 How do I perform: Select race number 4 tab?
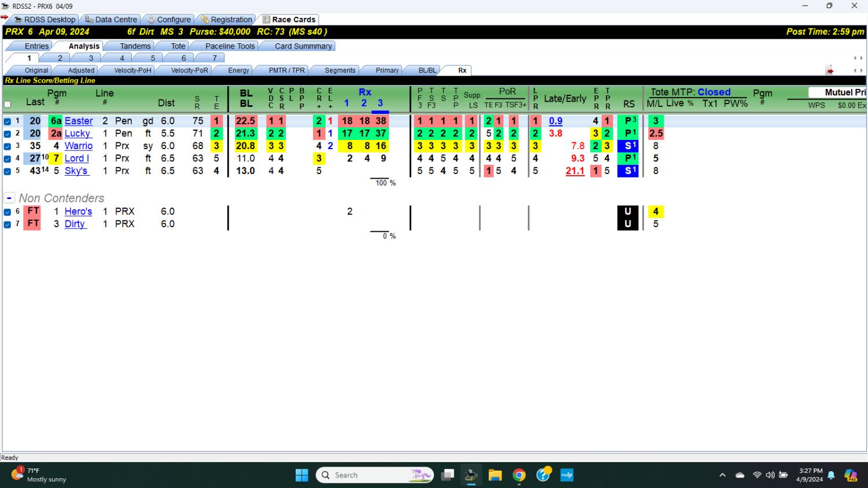coord(122,58)
